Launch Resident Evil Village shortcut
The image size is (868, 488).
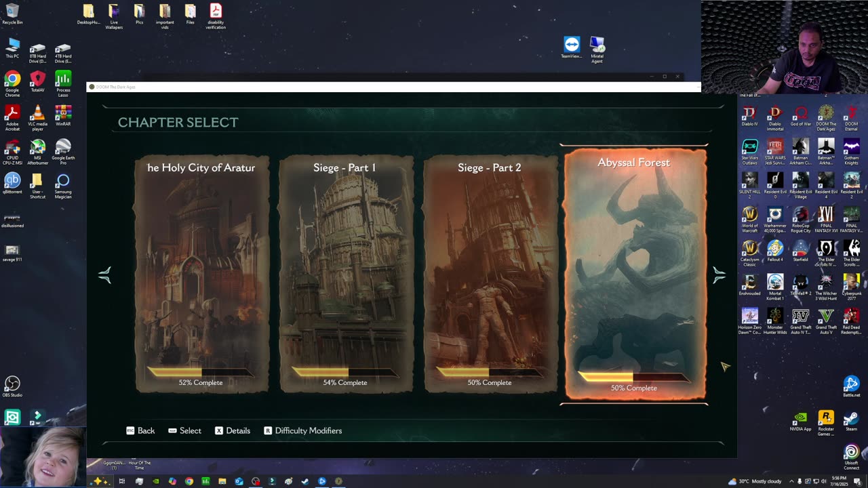[801, 186]
